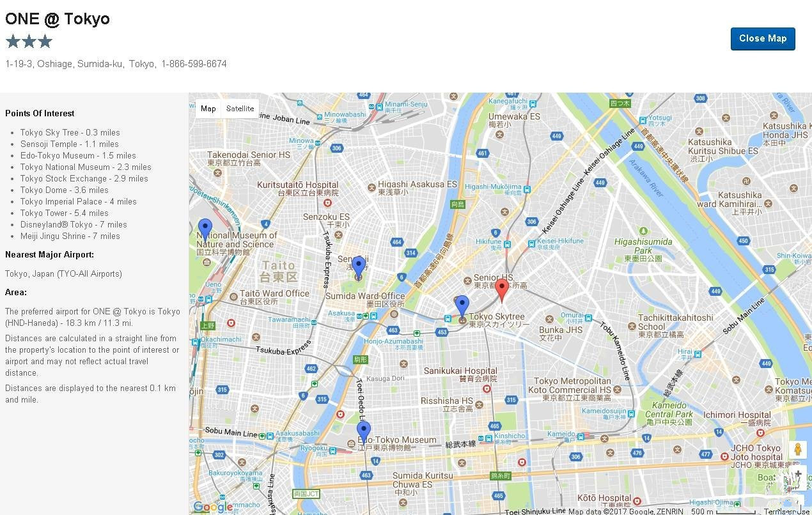
Task: Select the blue pin over Sensoji temple
Action: (359, 267)
